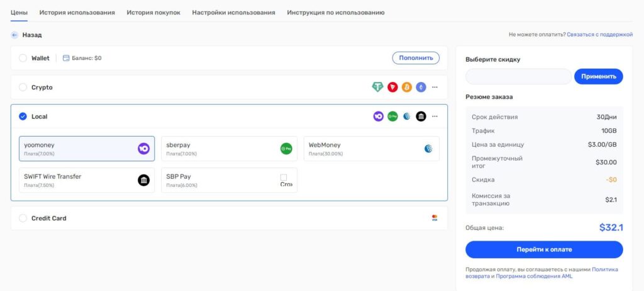644x291 pixels.
Task: Click the Mastercard/Visa icon in Credit Card row
Action: [x=435, y=218]
